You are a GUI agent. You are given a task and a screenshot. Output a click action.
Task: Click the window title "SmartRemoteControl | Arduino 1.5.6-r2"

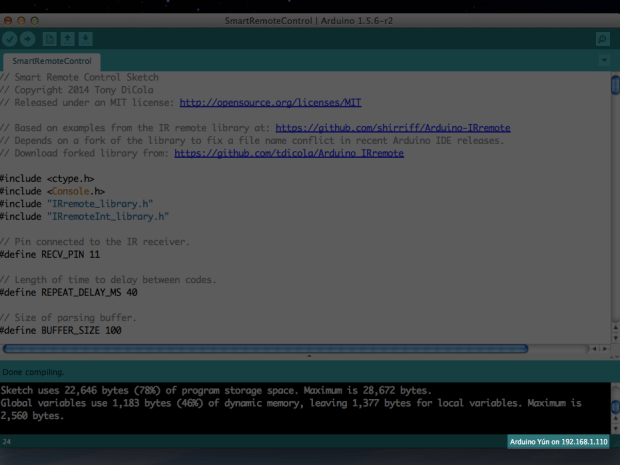pyautogui.click(x=309, y=21)
